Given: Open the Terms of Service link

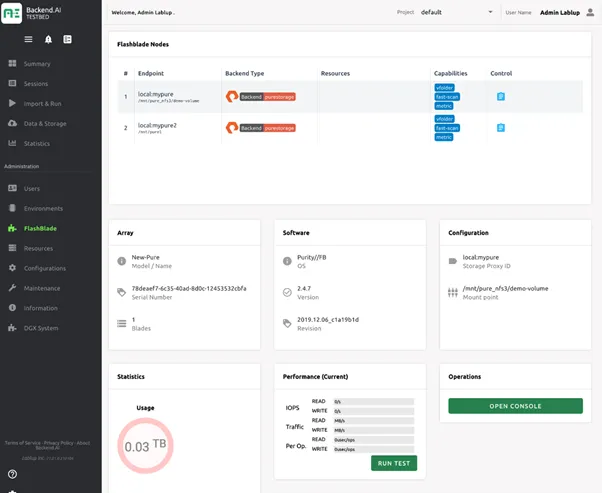Looking at the screenshot, I should (x=22, y=443).
